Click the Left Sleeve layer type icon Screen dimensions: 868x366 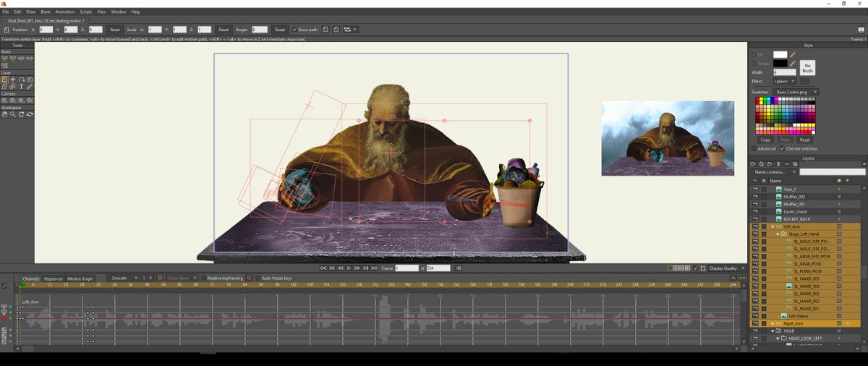(784, 316)
